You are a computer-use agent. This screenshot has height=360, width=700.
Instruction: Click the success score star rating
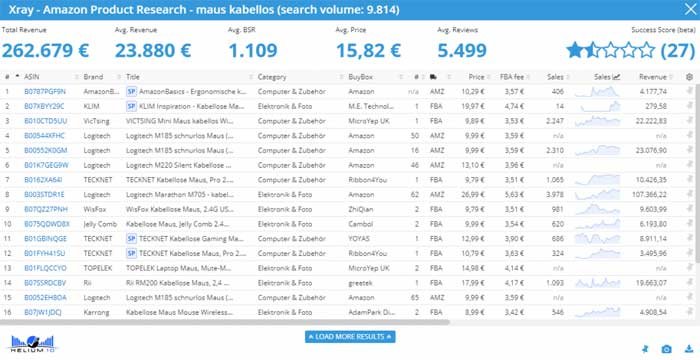pyautogui.click(x=610, y=50)
